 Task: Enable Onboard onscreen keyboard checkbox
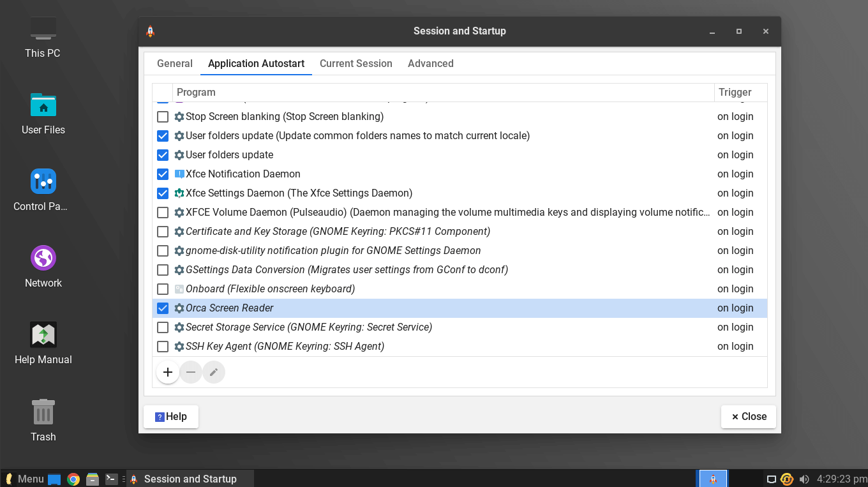[163, 289]
